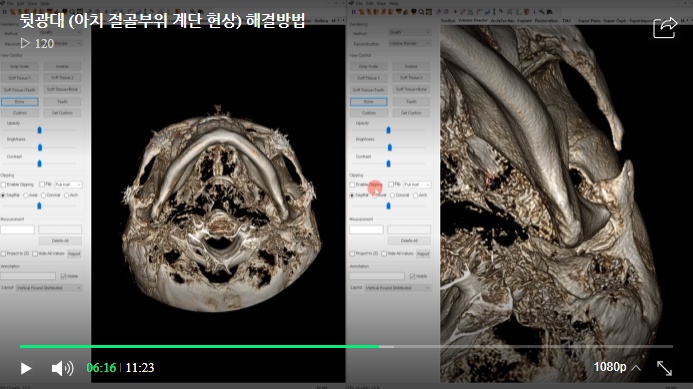Click Soft Tissue 2 in right window
The image size is (693, 389).
pyautogui.click(x=411, y=78)
